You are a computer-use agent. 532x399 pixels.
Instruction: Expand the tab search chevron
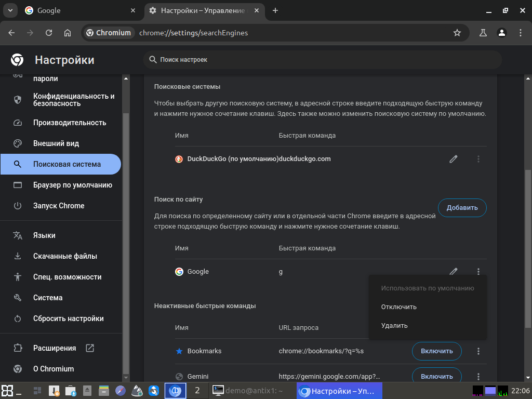(10, 10)
